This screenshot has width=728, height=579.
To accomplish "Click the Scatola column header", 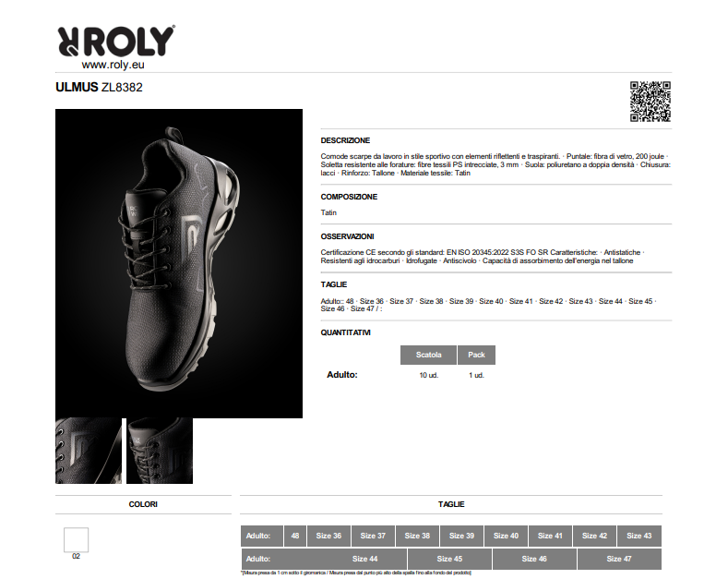I will [x=428, y=355].
